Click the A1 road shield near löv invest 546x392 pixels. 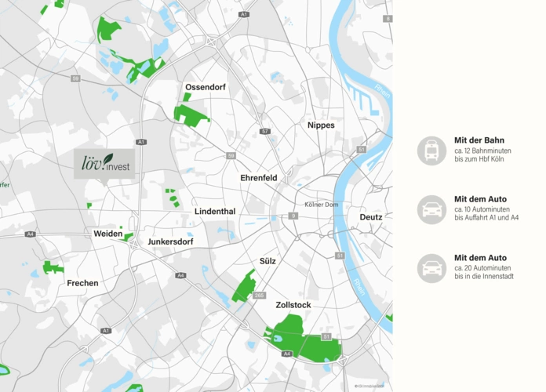pyautogui.click(x=141, y=142)
